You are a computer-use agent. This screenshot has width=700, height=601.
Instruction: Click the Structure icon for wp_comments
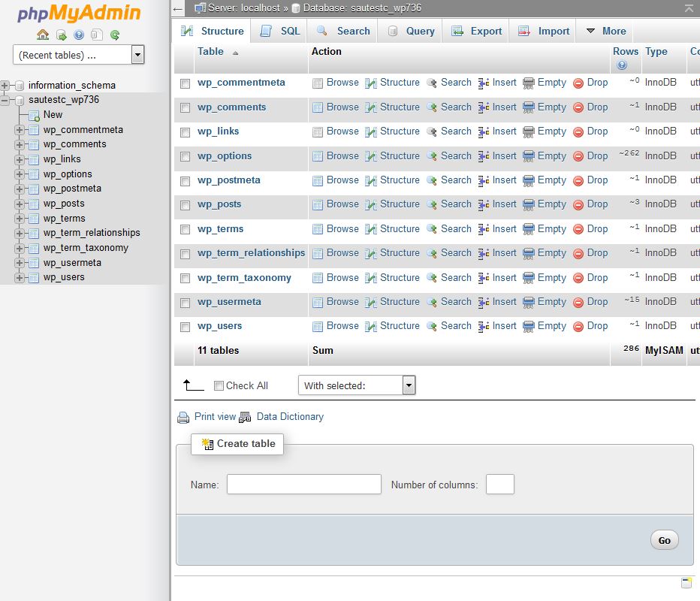tap(370, 107)
